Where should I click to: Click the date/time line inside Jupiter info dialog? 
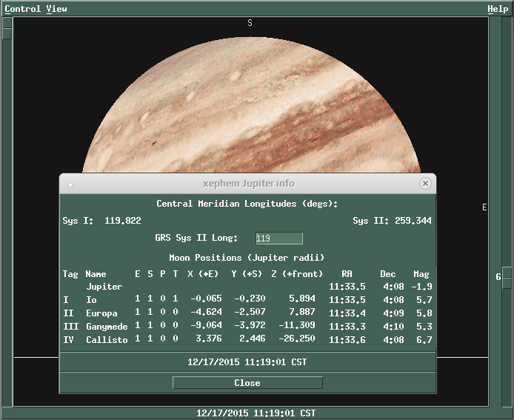tap(247, 362)
